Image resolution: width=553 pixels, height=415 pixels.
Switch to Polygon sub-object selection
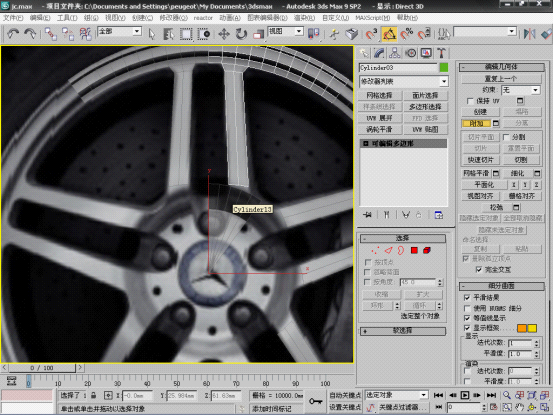point(414,250)
